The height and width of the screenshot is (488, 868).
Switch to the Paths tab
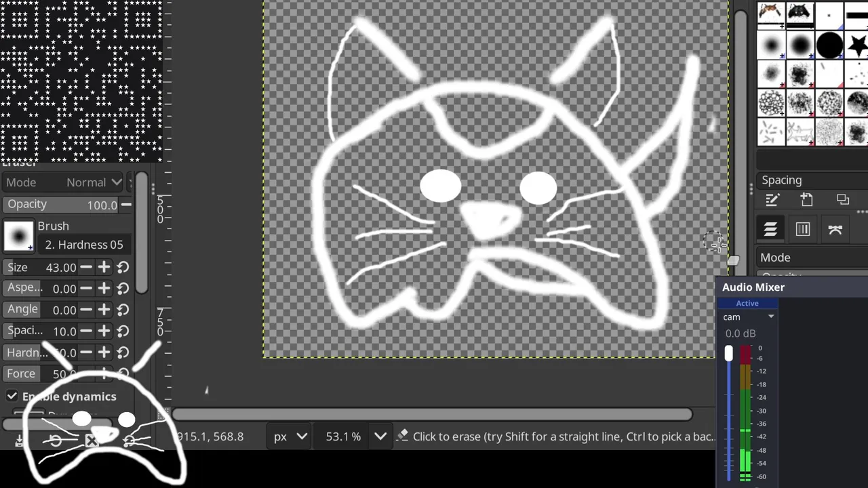click(835, 230)
